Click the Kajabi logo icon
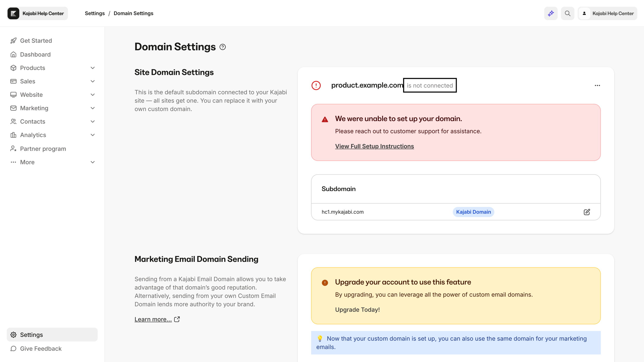 click(13, 13)
